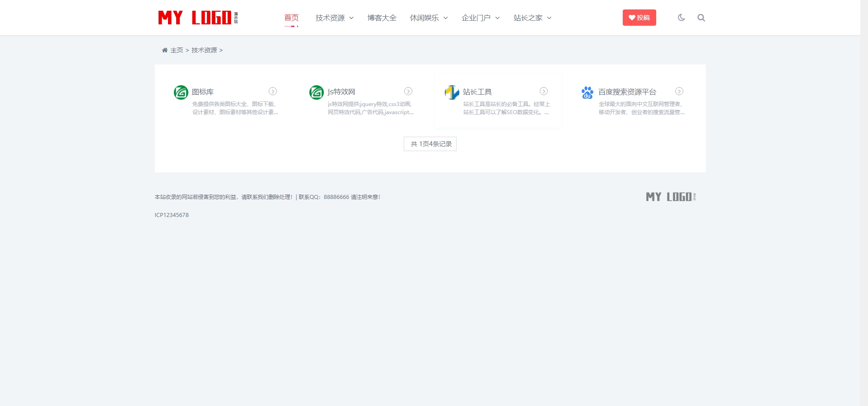Viewport: 868px width, 406px height.
Task: Click the footer QQ contact notice text
Action: (267, 197)
